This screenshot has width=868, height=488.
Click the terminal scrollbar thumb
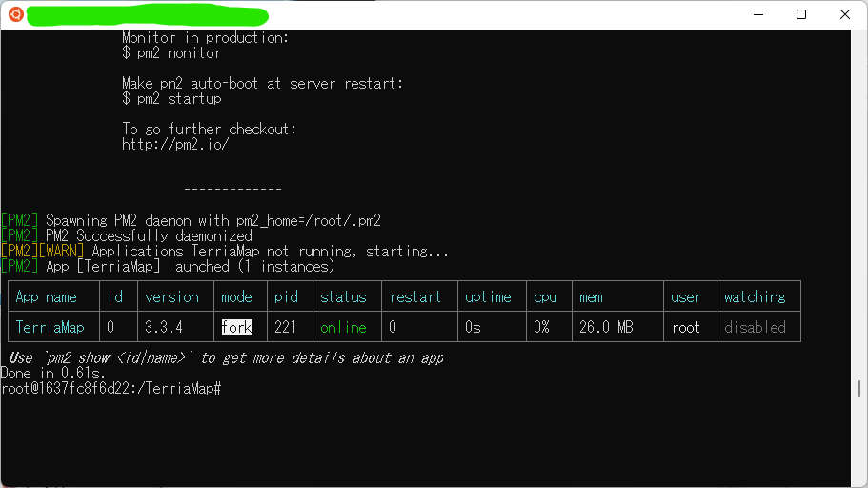tap(859, 388)
